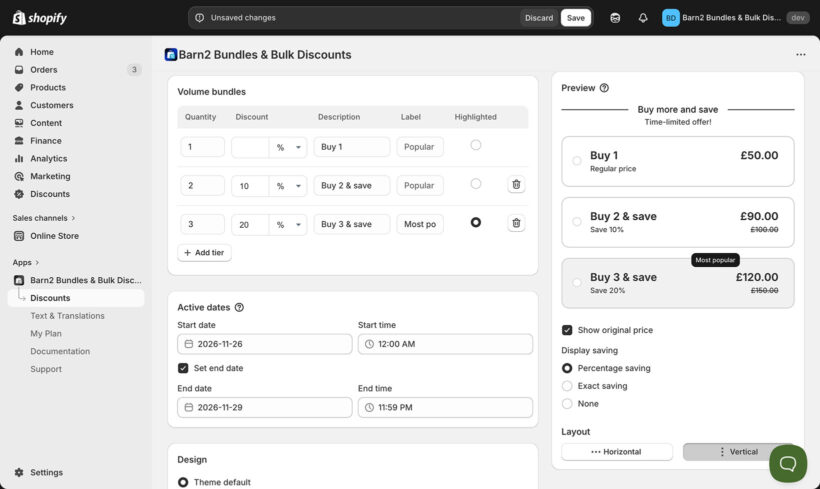The width and height of the screenshot is (820, 489).
Task: Toggle Show original price checkbox
Action: [x=567, y=330]
